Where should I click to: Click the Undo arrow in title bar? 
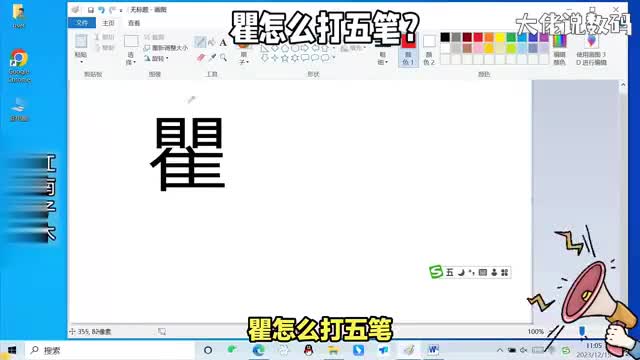pos(102,10)
